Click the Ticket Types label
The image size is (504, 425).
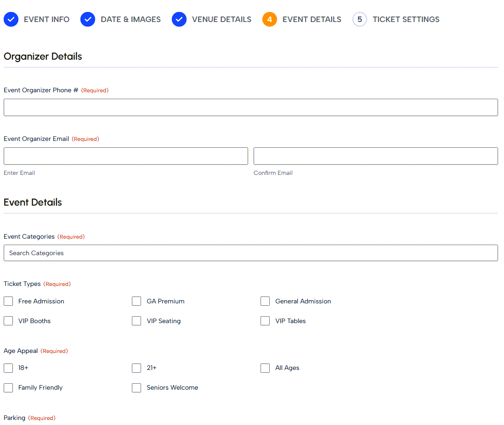[22, 284]
